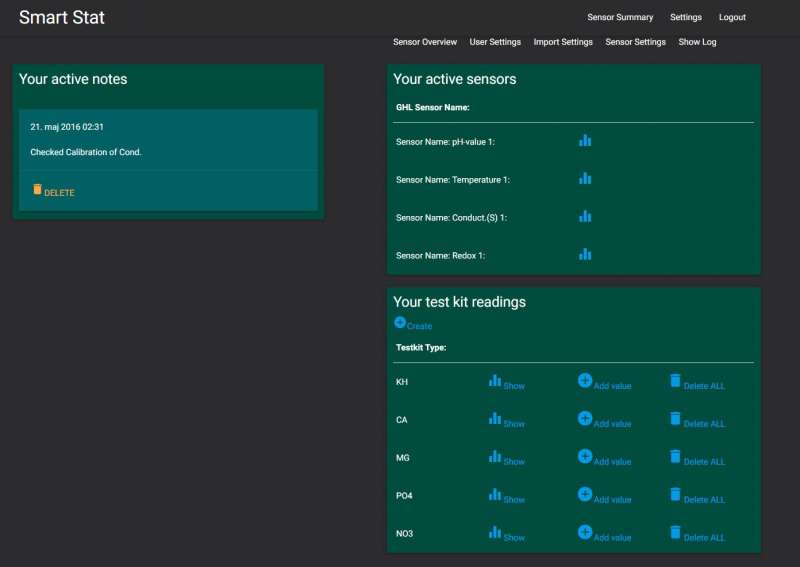Viewport: 800px width, 567px height.
Task: View the Conduct.(S) 1 sensor chart icon
Action: (x=585, y=216)
